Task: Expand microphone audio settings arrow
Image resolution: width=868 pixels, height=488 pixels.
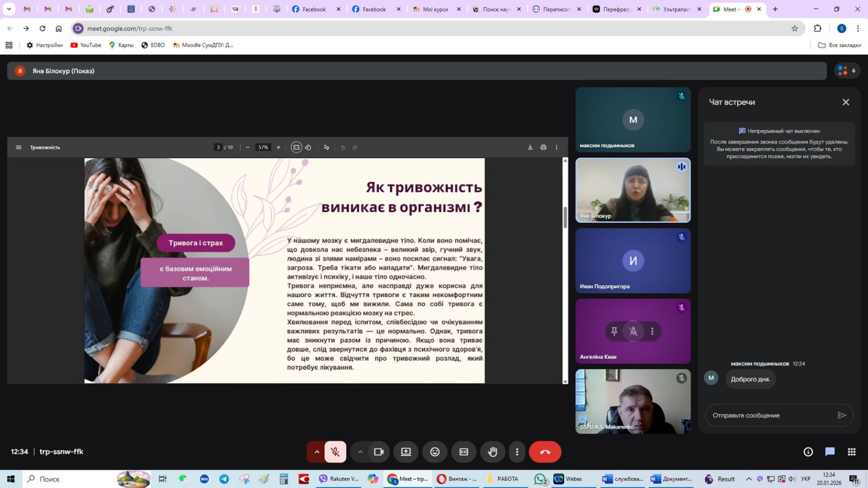Action: point(317,452)
